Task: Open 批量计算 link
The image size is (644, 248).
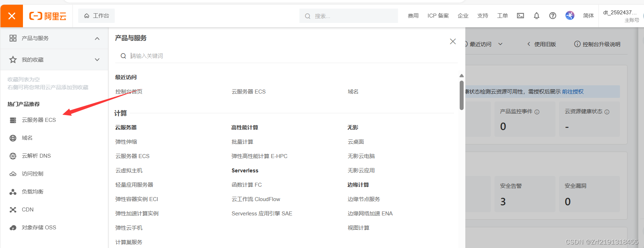Action: [x=242, y=142]
